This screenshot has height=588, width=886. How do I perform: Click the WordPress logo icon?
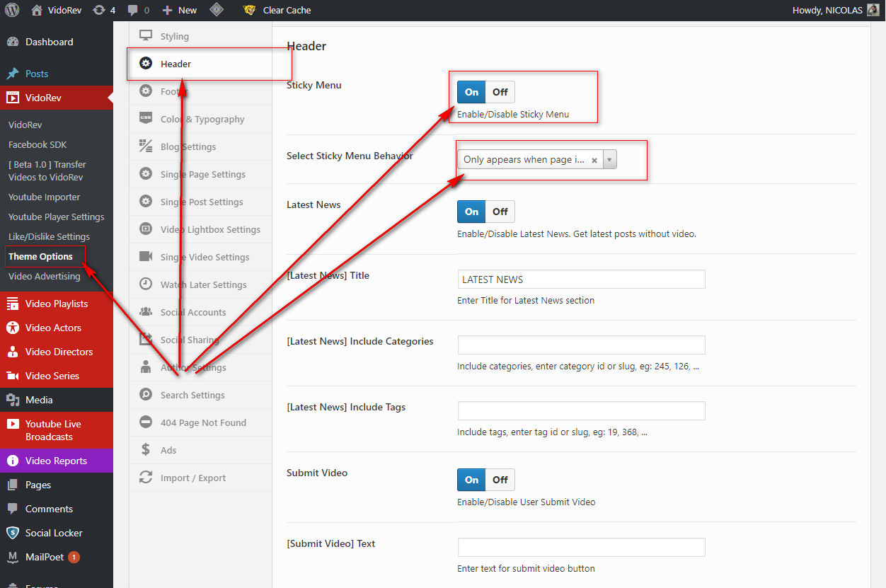click(x=12, y=10)
